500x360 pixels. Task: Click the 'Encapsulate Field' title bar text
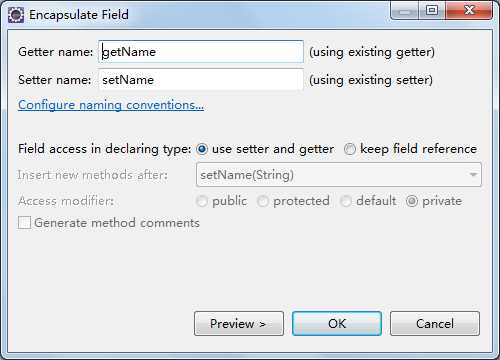click(79, 15)
